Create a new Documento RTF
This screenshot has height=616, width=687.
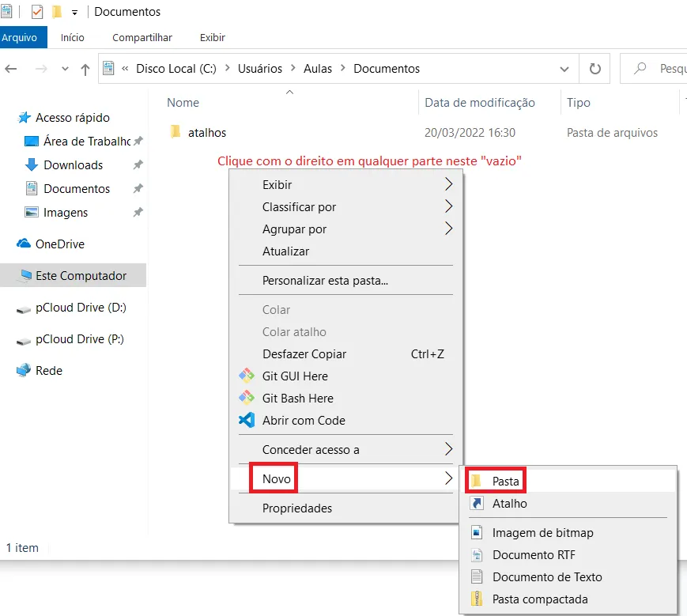click(x=568, y=555)
